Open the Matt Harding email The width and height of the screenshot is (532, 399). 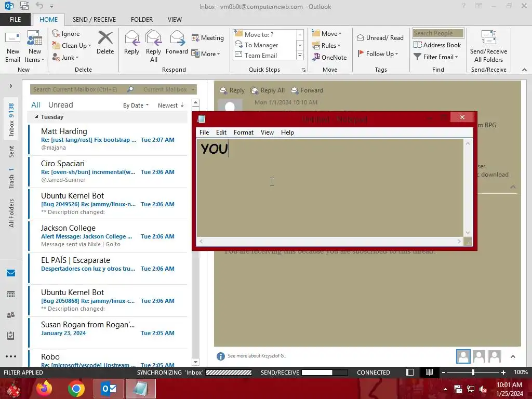(108, 139)
